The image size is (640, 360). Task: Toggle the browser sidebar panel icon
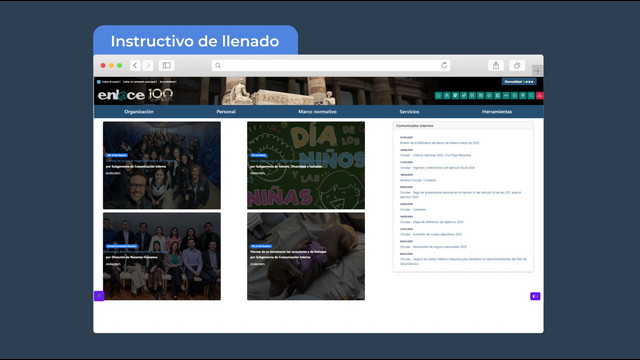167,65
